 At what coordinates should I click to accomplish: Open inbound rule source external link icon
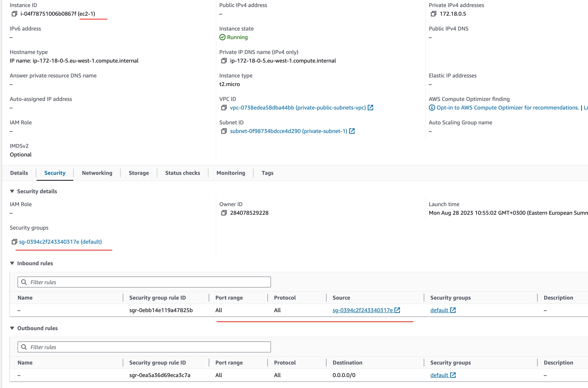[397, 310]
